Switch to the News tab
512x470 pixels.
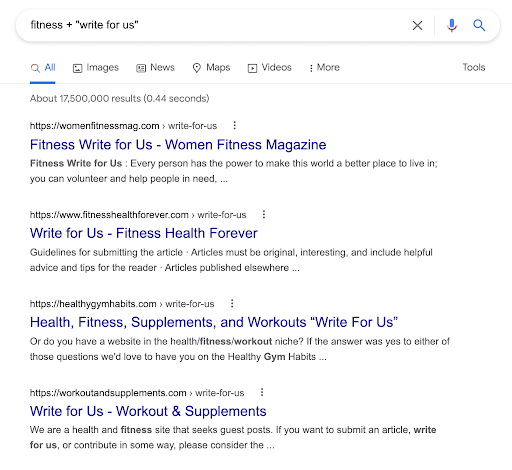(155, 68)
